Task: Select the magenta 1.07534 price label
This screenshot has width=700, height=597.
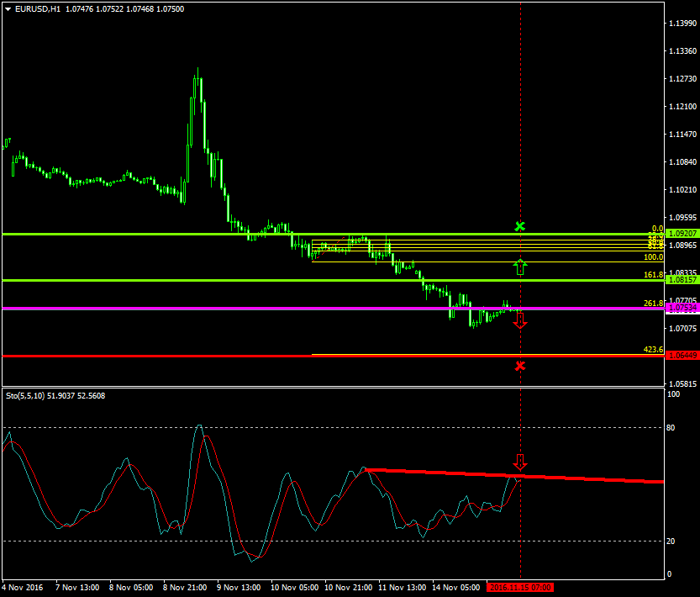Action: pos(682,309)
